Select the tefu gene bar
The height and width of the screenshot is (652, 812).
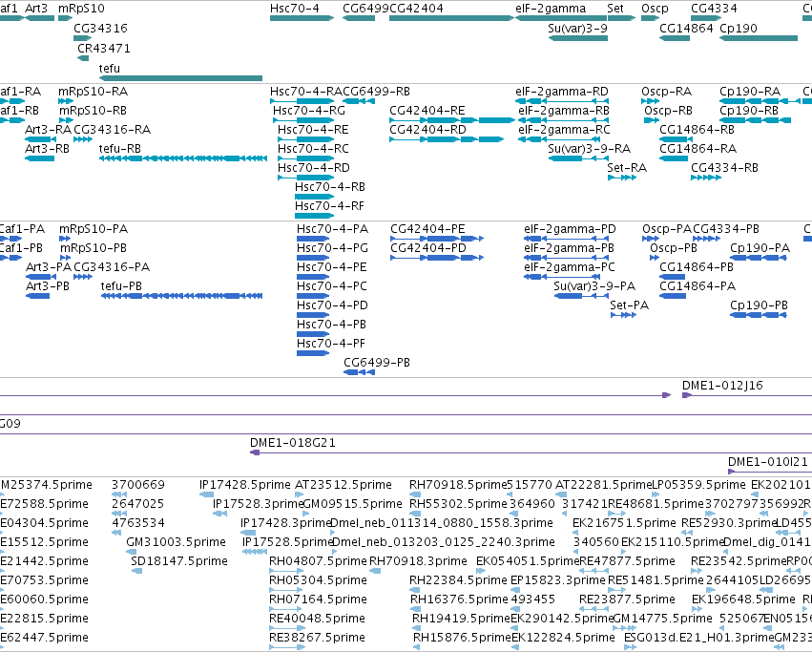point(180,78)
